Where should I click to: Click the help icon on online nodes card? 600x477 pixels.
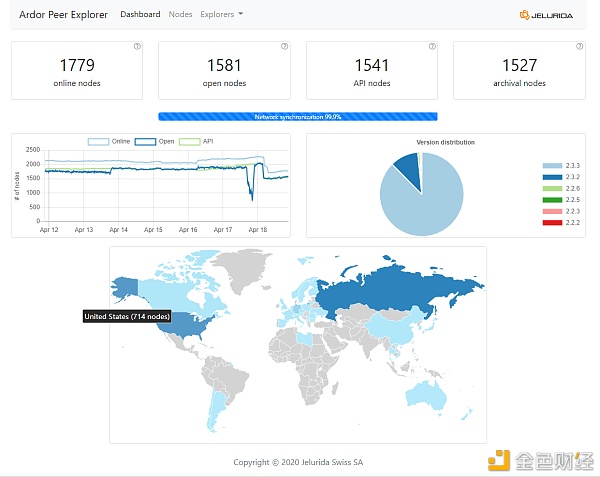coord(137,46)
